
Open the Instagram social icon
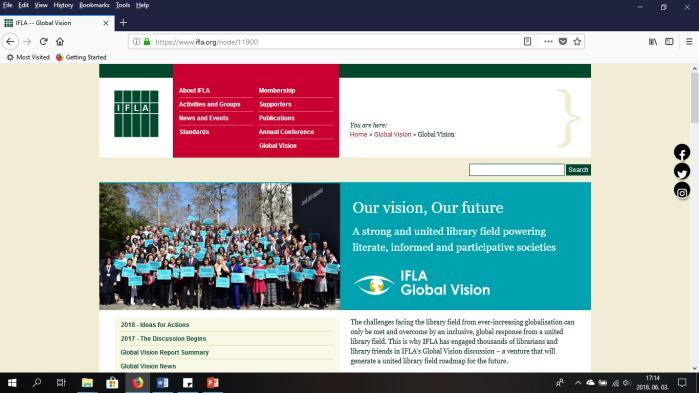click(682, 191)
